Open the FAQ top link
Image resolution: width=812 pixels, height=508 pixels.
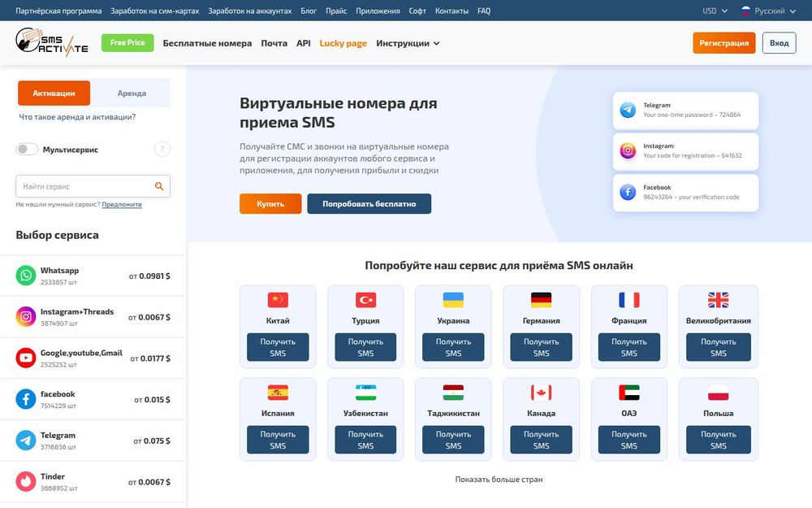coord(484,11)
